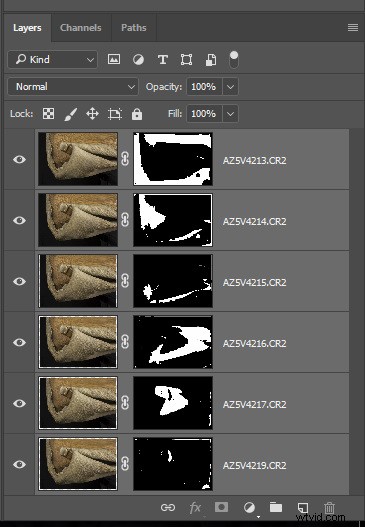Unlink mask from layer AZ5V4213.CR2
Viewport: 365px width, 527px height.
[125, 159]
